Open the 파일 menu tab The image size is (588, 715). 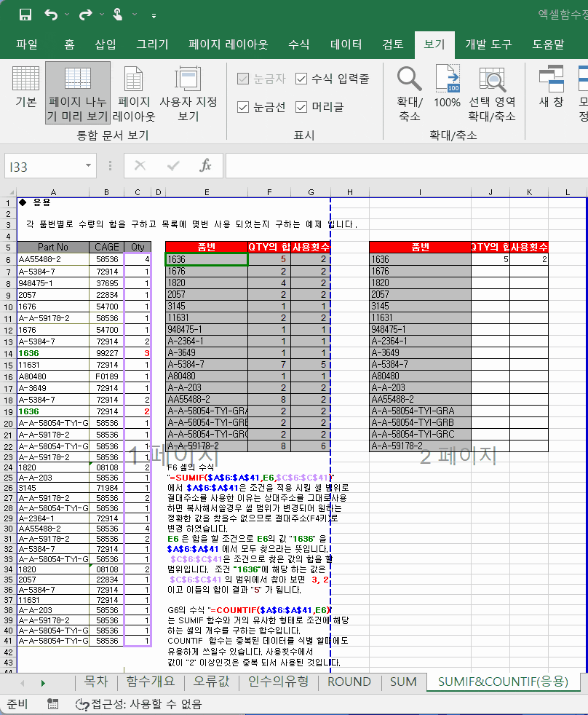tap(27, 44)
